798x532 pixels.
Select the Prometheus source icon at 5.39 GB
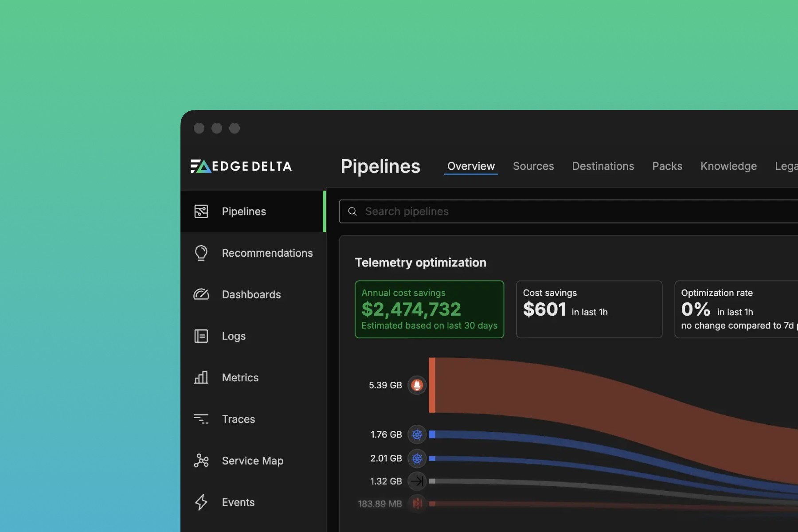[417, 385]
